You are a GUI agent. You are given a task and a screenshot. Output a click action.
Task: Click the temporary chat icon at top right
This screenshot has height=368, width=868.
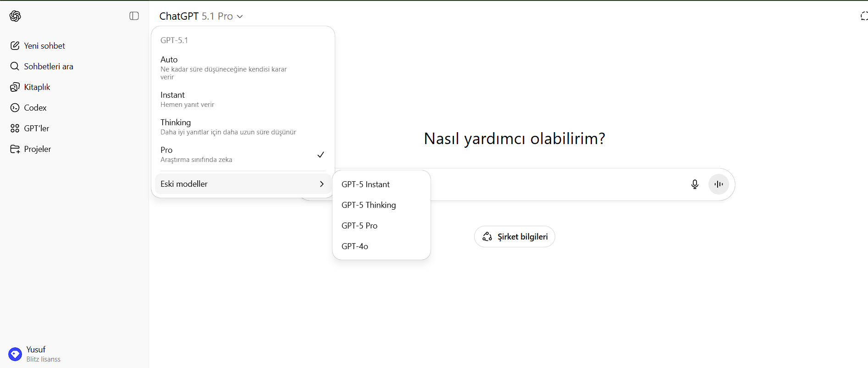[x=863, y=17]
